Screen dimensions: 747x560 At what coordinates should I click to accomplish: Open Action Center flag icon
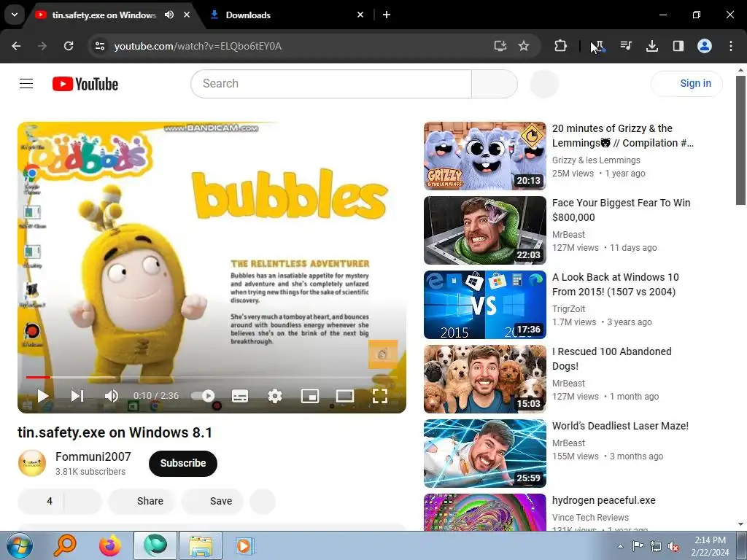point(638,546)
